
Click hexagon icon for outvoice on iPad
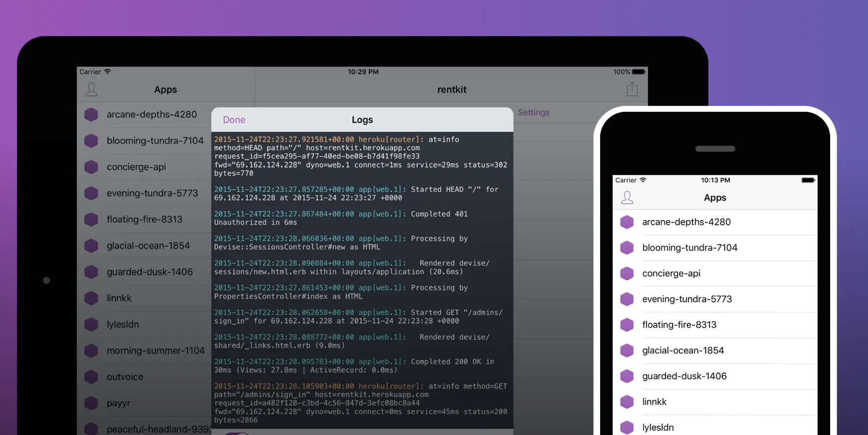pos(91,377)
